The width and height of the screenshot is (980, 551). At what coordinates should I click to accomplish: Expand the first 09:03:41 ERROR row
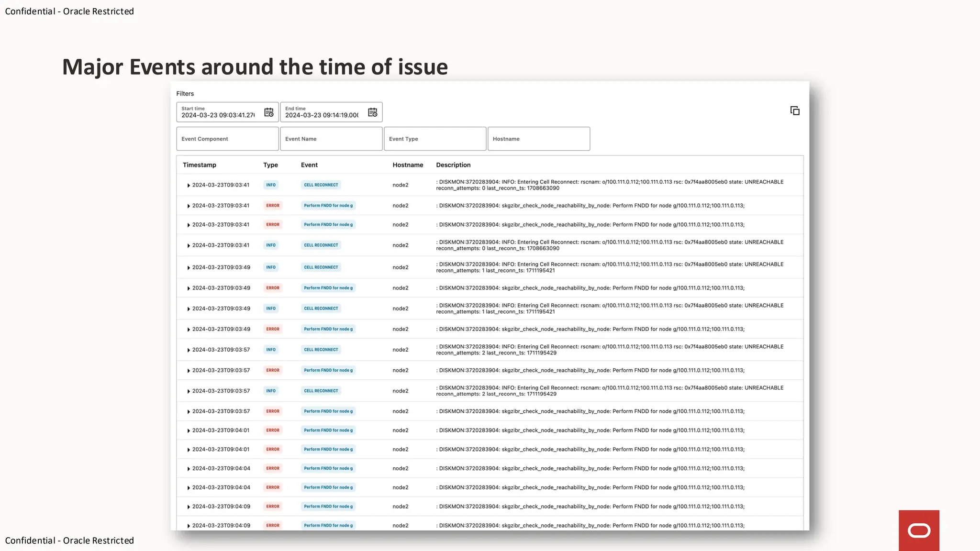(x=189, y=206)
